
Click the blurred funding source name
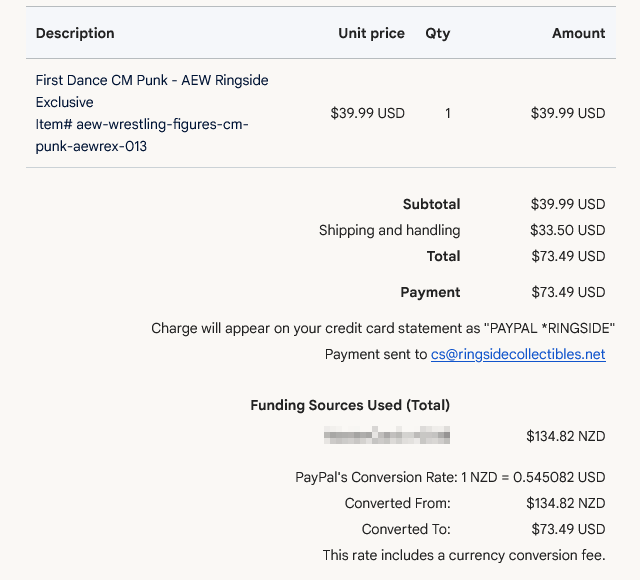tap(387, 435)
